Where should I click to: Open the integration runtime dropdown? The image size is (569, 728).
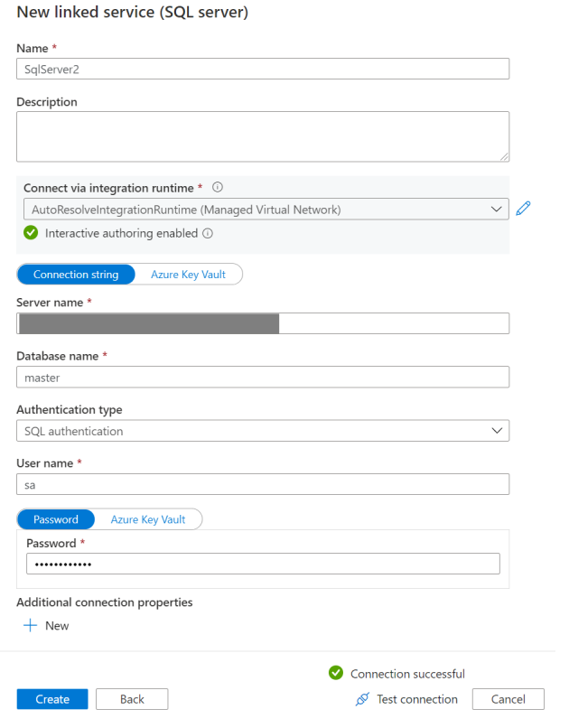click(x=263, y=210)
